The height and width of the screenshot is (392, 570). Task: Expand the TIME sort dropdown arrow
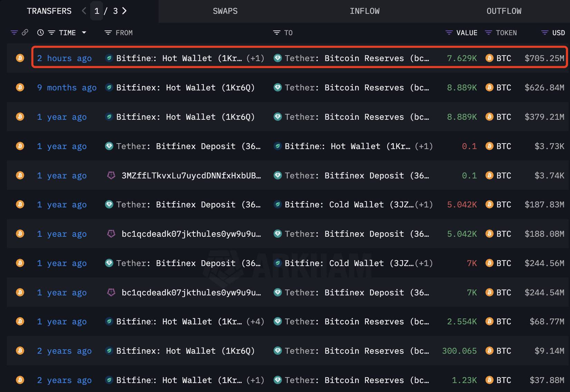(84, 32)
